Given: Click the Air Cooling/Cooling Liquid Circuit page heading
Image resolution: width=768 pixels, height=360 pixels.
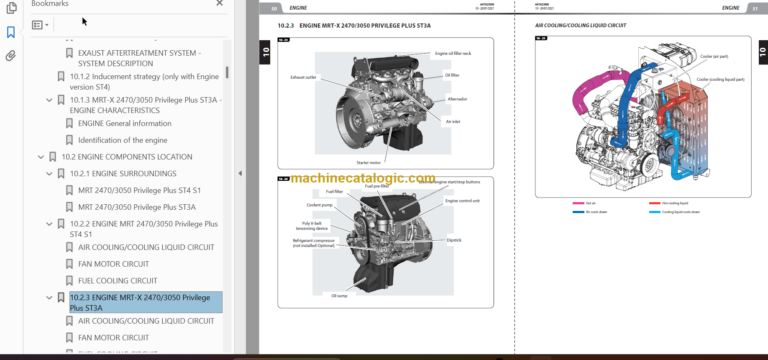Looking at the screenshot, I should click(580, 25).
